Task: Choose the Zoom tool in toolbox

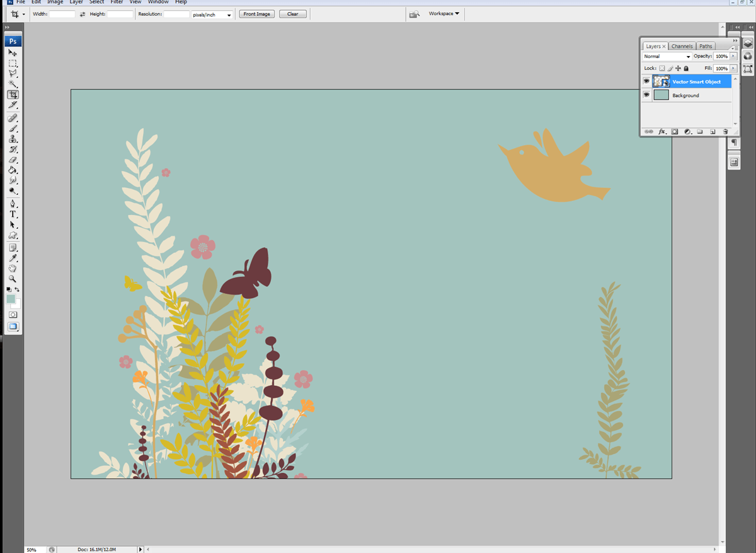Action: [13, 279]
